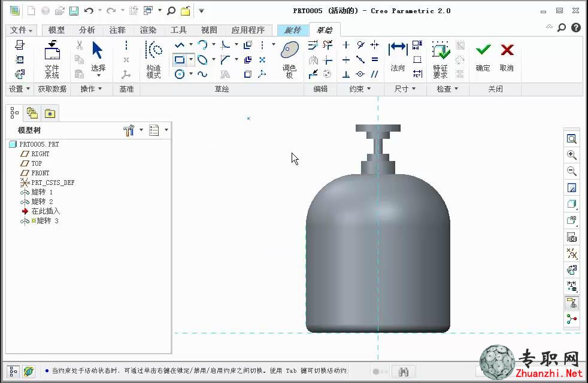Select the Line chain sketch tool
This screenshot has height=383, width=588.
tap(180, 45)
